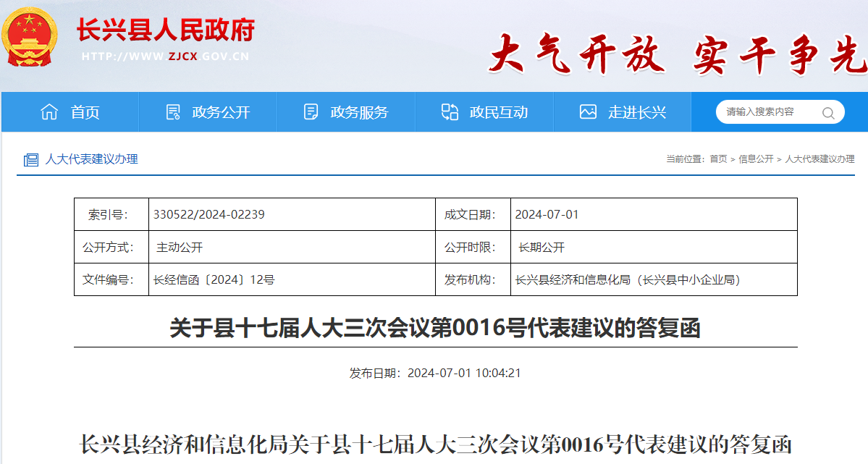Image resolution: width=868 pixels, height=464 pixels.
Task: Click the home icon in navigation bar
Action: tap(49, 112)
